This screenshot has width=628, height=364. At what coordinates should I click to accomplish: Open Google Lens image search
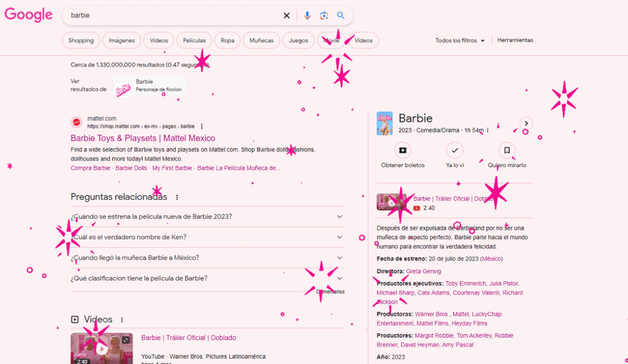point(324,15)
